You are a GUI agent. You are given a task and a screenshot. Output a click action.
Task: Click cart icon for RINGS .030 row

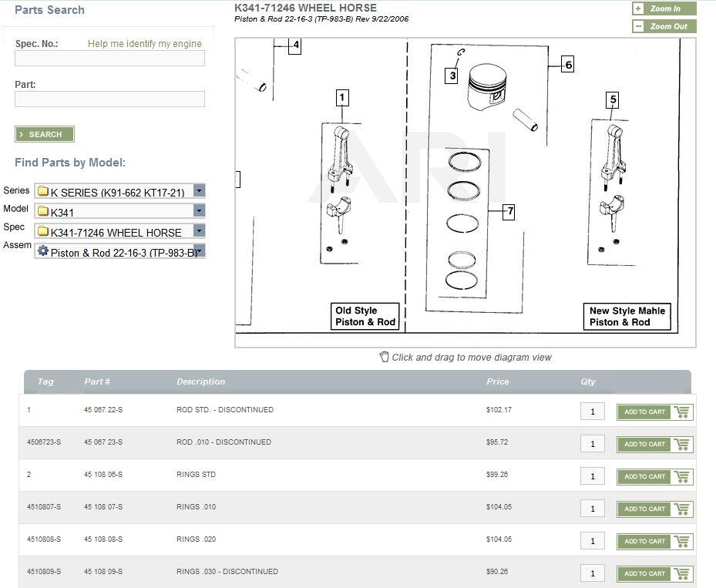pyautogui.click(x=682, y=574)
